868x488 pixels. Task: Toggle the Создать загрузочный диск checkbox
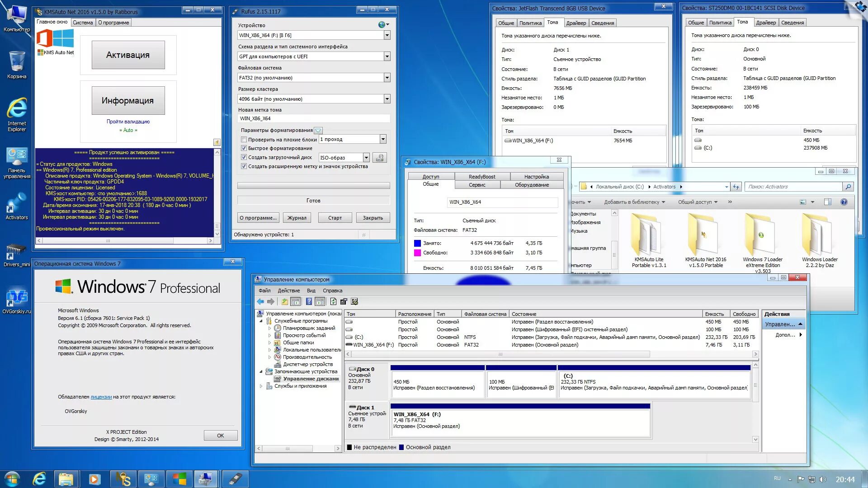244,157
